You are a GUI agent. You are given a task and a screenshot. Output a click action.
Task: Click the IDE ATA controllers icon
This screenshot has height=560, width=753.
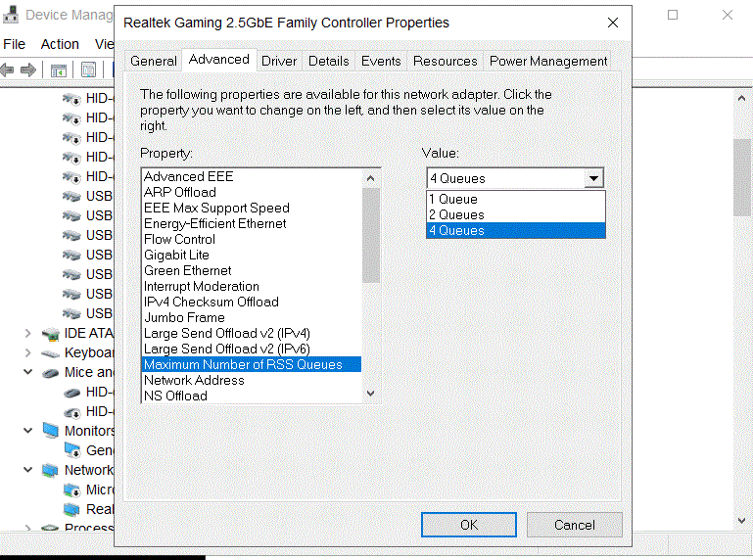pyautogui.click(x=51, y=333)
